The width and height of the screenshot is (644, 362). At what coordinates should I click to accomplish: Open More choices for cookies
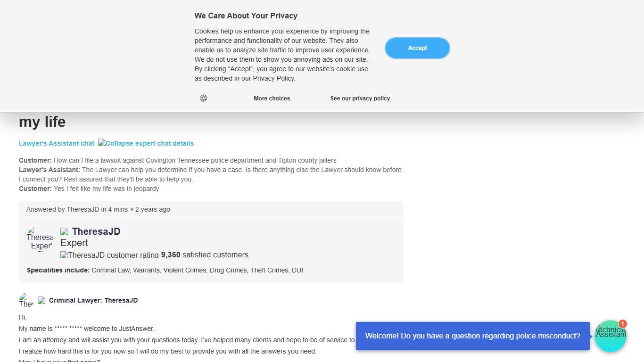pos(272,99)
